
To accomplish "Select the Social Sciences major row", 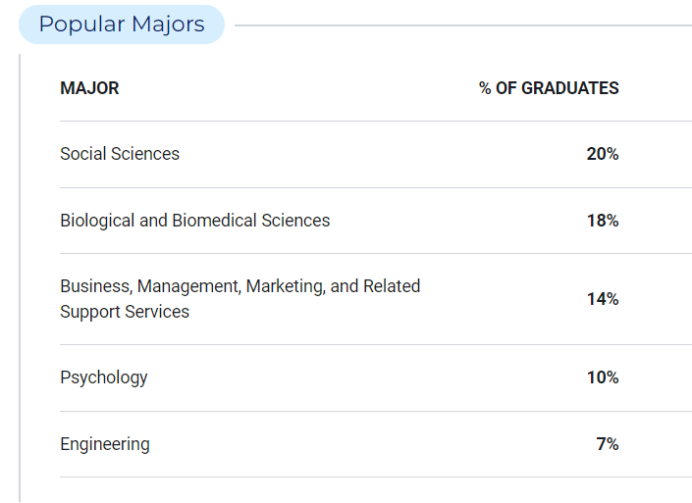I will coord(376,154).
